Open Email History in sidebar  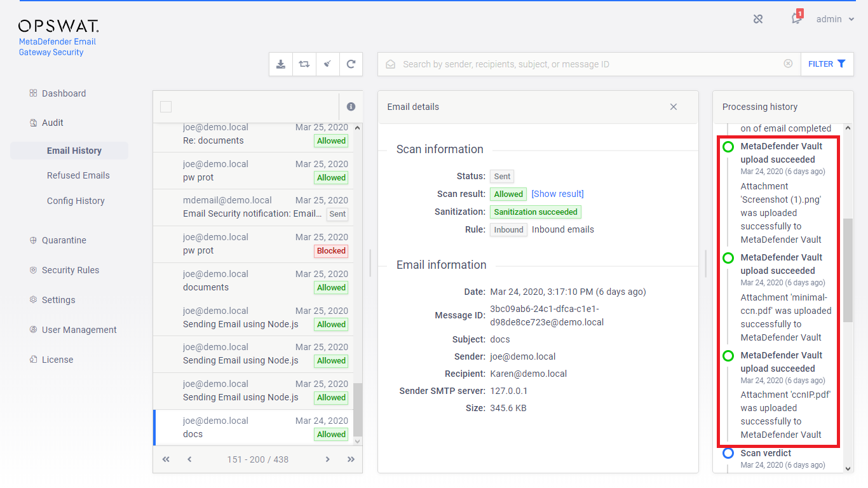click(x=69, y=151)
